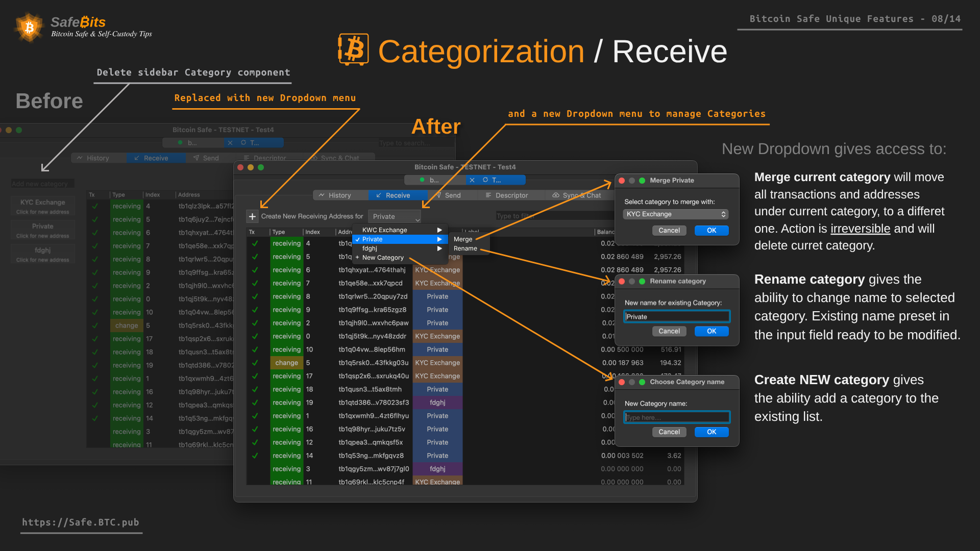Switch to History tab in the Before window
Screen dimensions: 980x551
coord(93,158)
